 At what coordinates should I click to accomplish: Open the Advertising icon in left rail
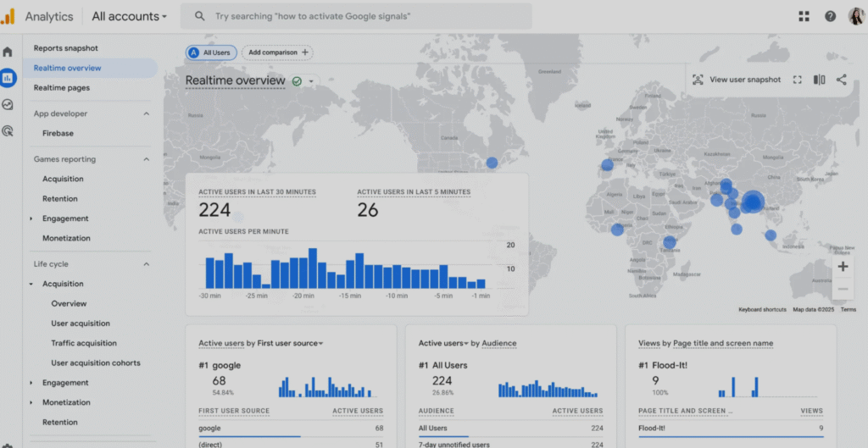click(x=8, y=130)
